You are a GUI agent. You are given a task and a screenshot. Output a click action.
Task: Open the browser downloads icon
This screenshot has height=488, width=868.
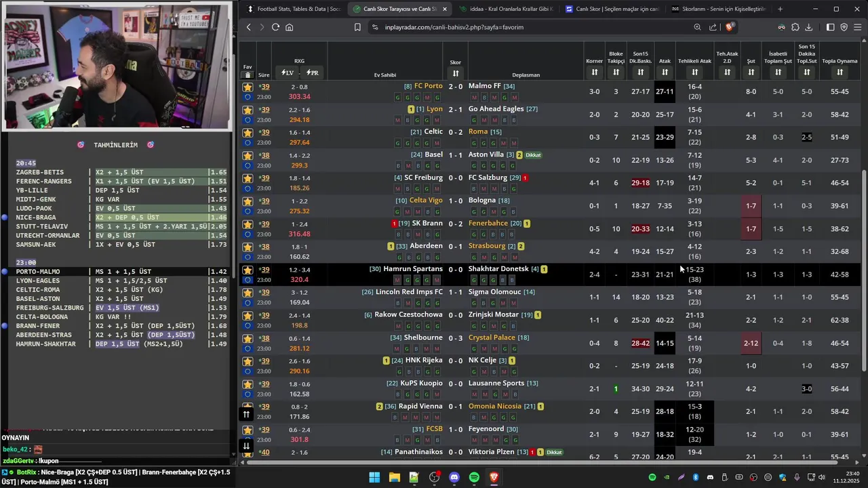point(809,27)
